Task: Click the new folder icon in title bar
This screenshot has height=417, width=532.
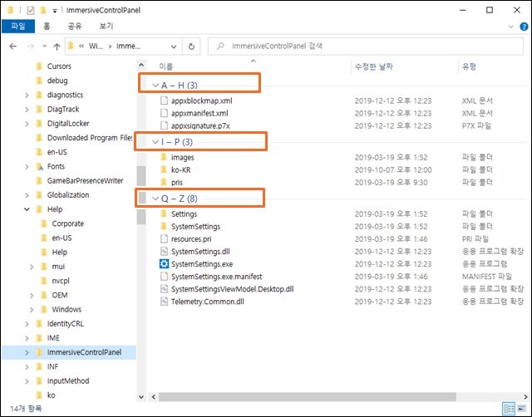Action: click(43, 11)
